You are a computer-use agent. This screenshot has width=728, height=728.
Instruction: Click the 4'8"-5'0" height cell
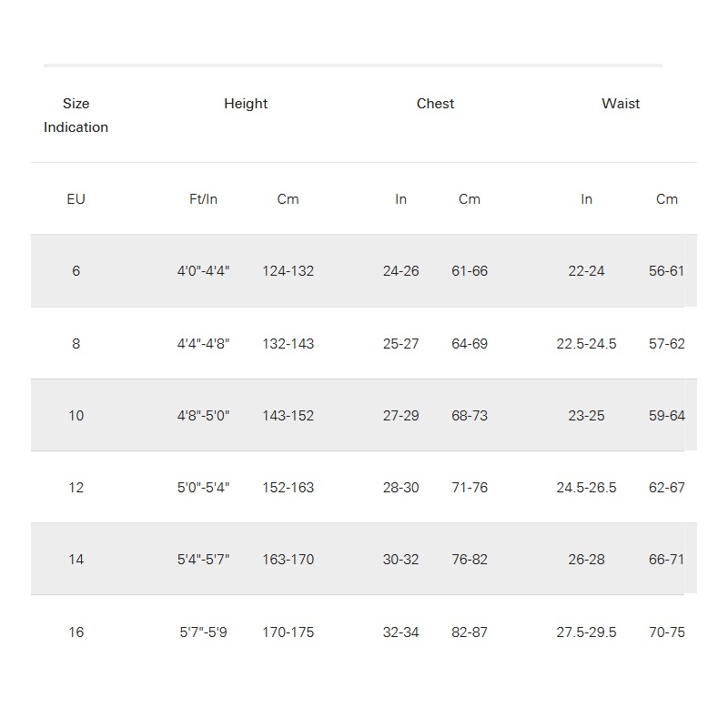(203, 416)
